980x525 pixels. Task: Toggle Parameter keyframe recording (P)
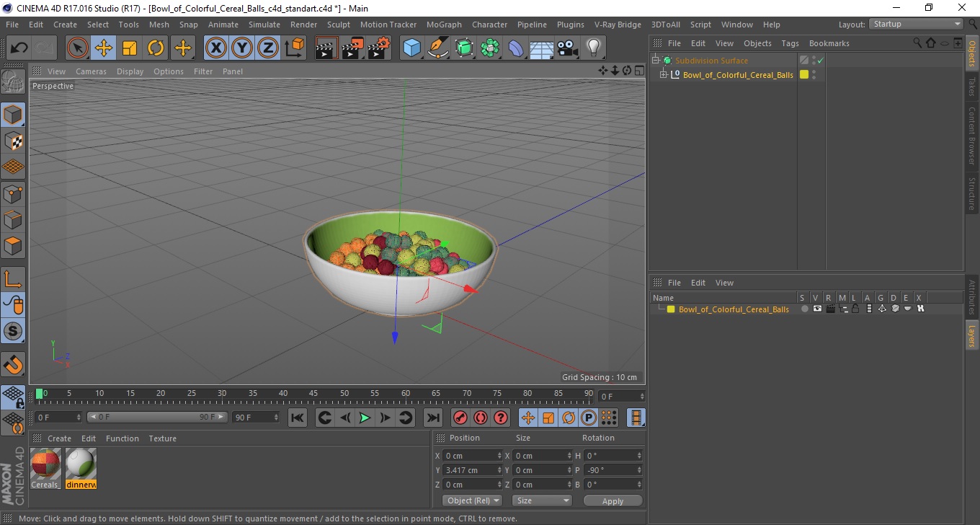coord(589,418)
